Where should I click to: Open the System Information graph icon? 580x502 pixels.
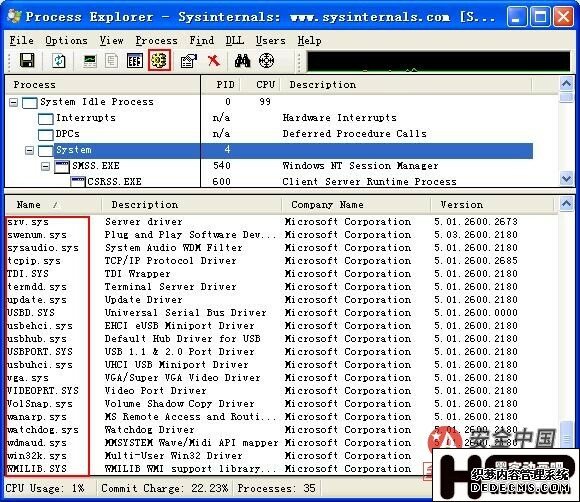click(90, 61)
